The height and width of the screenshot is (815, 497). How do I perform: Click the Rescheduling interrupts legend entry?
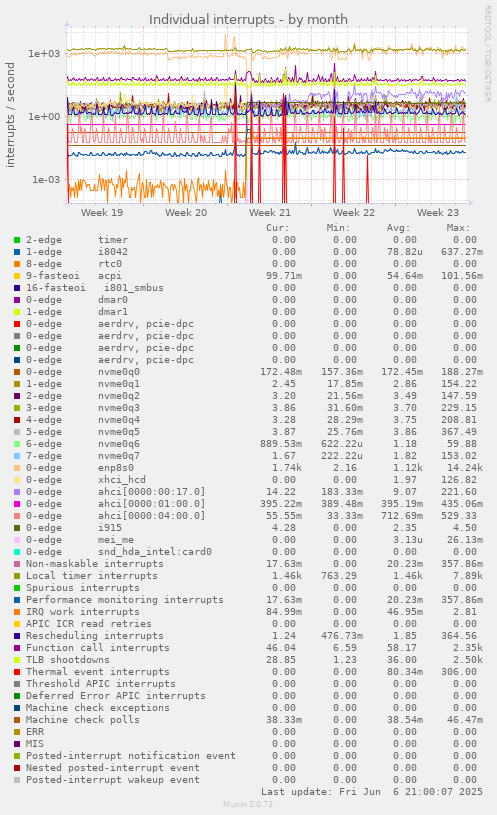pos(95,636)
